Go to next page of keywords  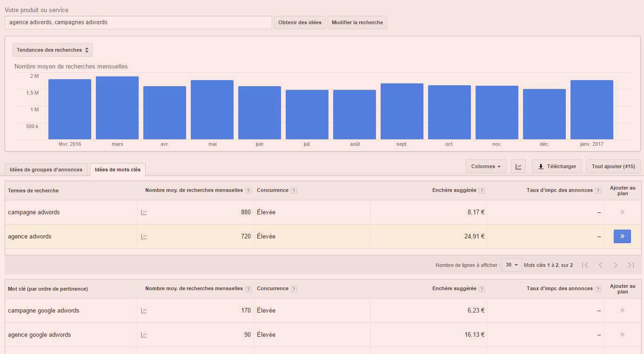click(x=615, y=265)
